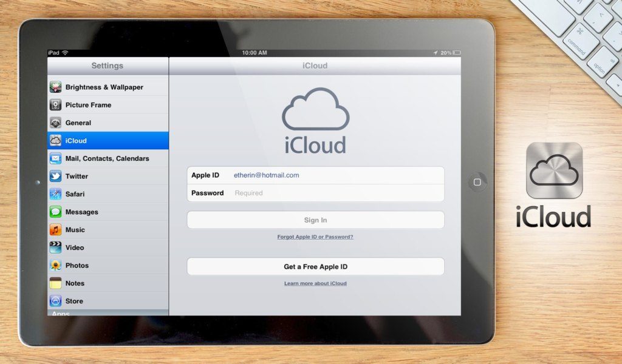Select the Picture Frame settings icon
Viewport: 622px width, 364px height.
coord(56,104)
